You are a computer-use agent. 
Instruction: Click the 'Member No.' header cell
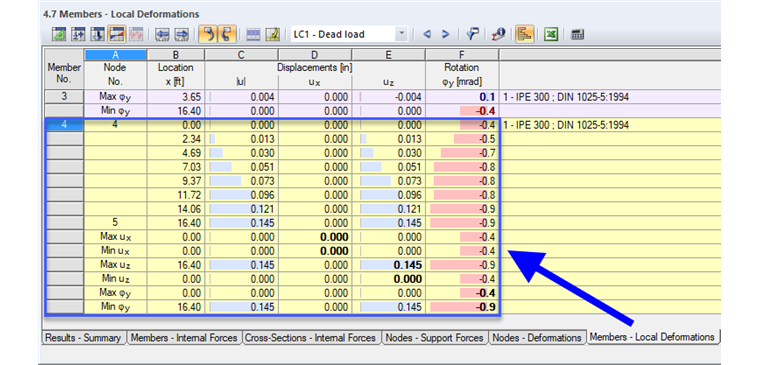click(64, 73)
